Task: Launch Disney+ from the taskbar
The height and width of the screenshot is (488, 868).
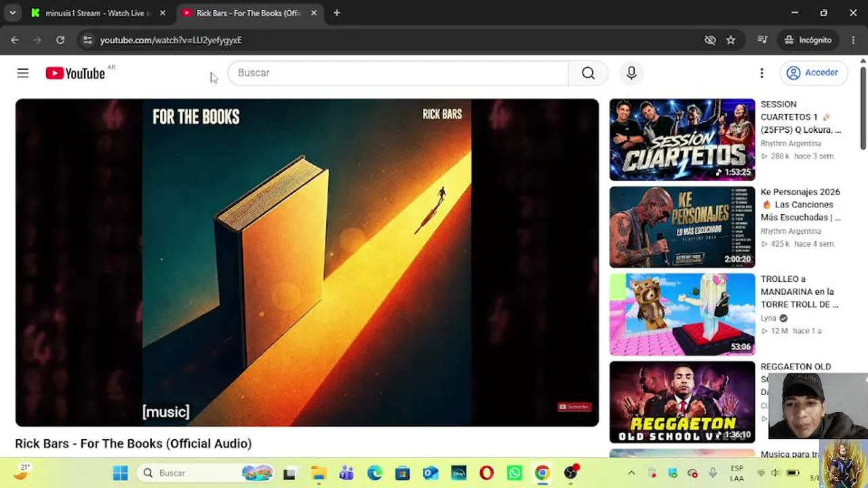Action: pyautogui.click(x=458, y=473)
